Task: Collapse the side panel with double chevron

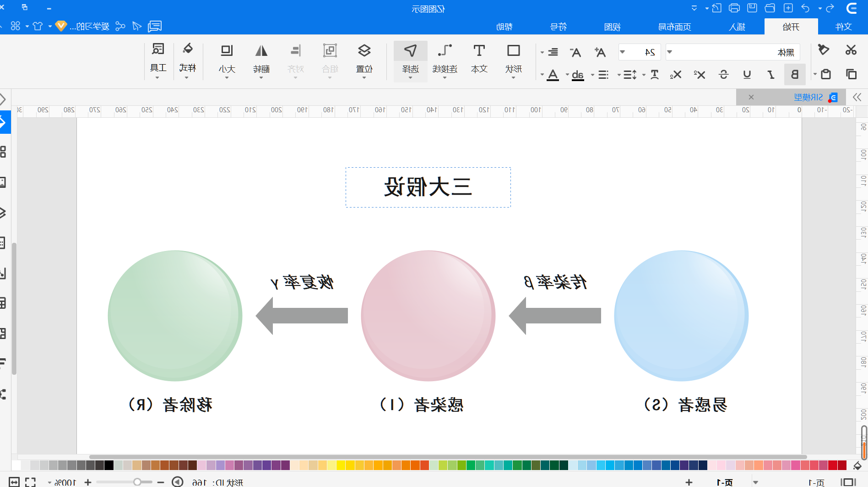Action: 857,97
